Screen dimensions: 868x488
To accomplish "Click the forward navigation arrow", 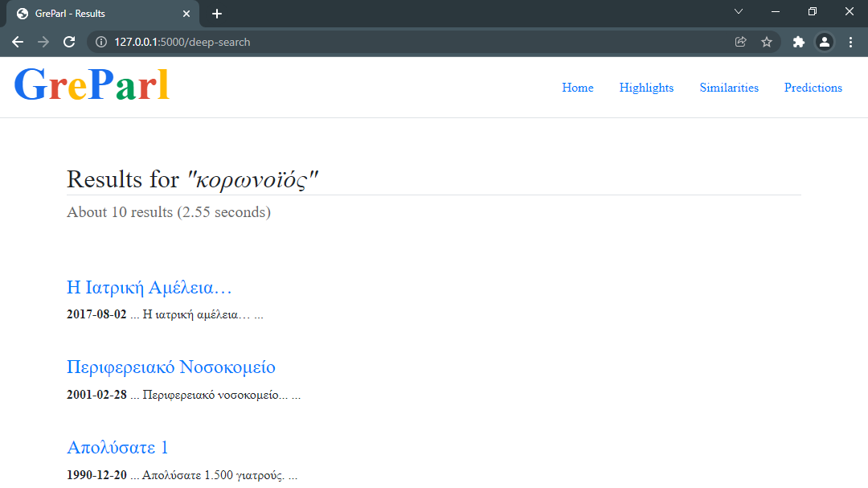I will click(x=43, y=42).
